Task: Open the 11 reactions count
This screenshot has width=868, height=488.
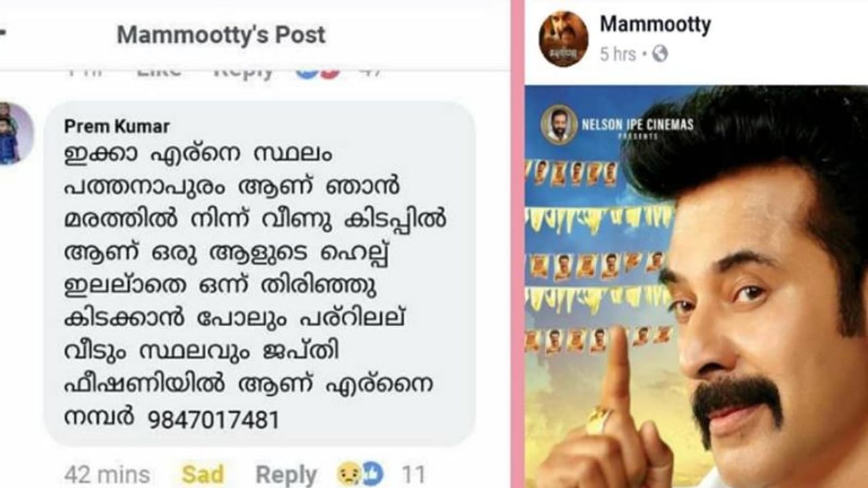Action: pyautogui.click(x=412, y=474)
